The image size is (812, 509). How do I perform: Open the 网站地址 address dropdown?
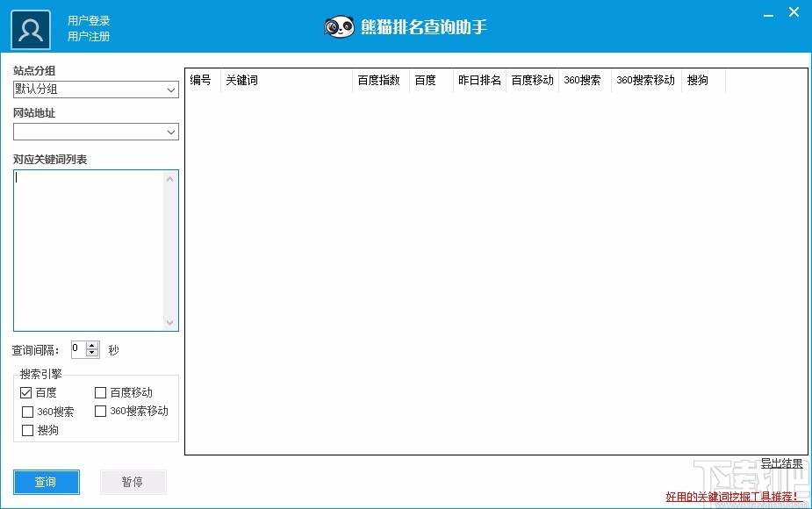coord(172,132)
